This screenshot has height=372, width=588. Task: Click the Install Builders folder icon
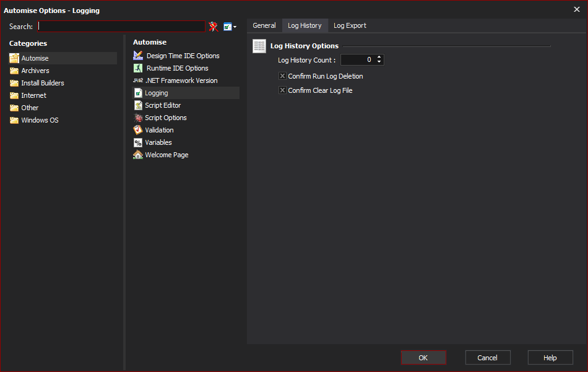[14, 83]
